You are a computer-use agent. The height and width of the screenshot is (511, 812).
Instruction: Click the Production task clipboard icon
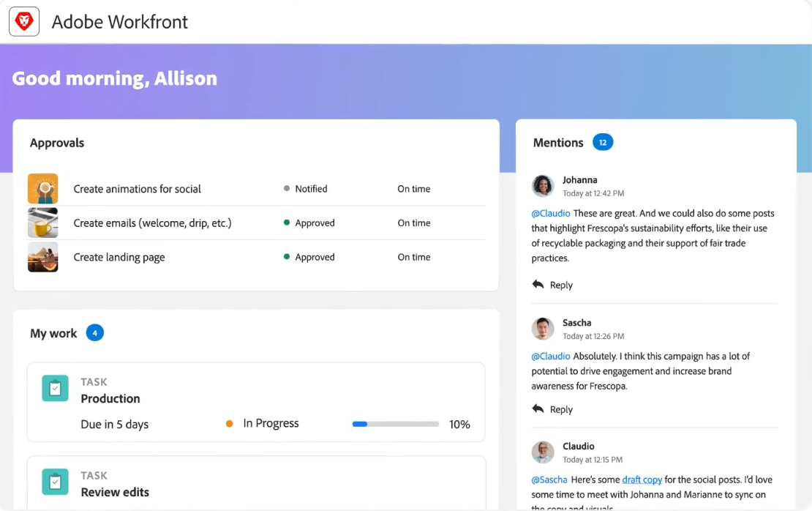tap(55, 388)
